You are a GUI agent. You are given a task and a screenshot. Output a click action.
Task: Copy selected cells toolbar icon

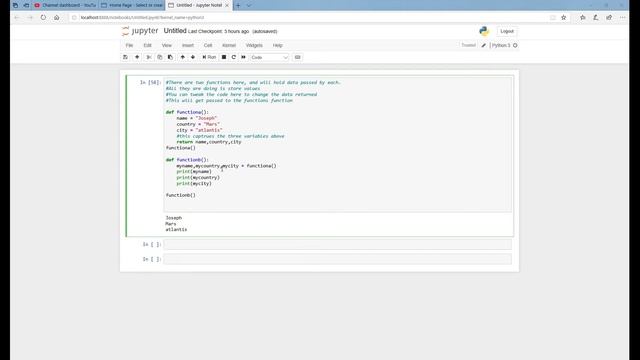point(160,57)
